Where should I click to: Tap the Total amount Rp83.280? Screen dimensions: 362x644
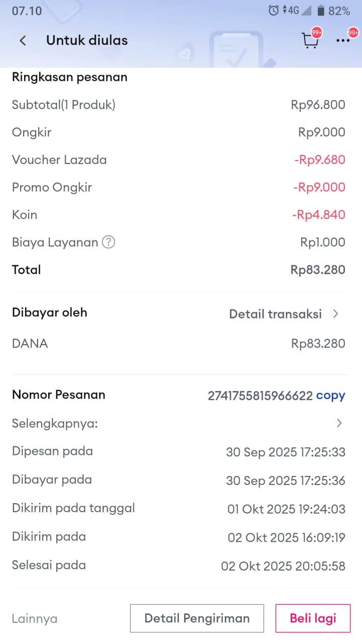(318, 270)
